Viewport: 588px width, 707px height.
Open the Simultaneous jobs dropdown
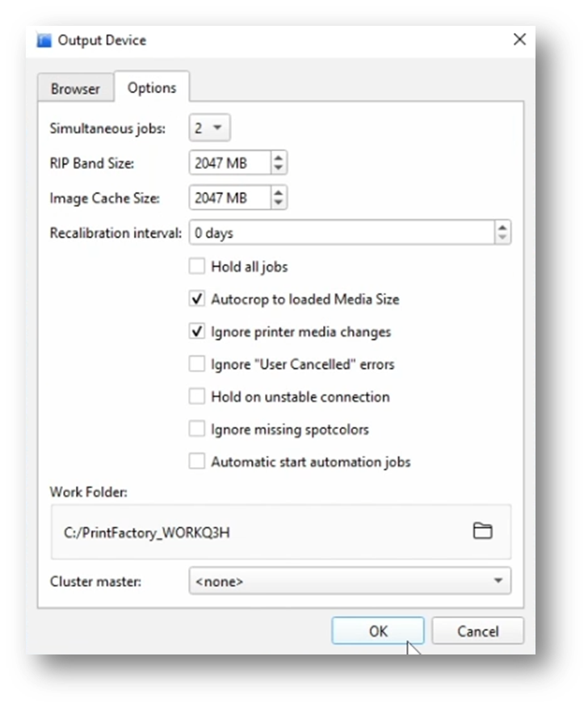coord(209,128)
